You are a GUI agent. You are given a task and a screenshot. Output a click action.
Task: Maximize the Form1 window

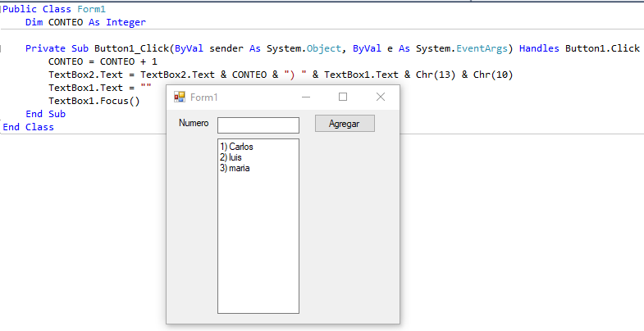(343, 97)
